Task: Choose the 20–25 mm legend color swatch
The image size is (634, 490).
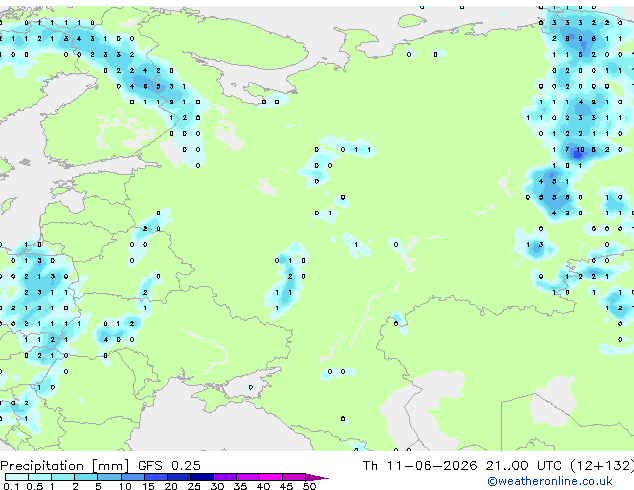Action: pyautogui.click(x=178, y=477)
